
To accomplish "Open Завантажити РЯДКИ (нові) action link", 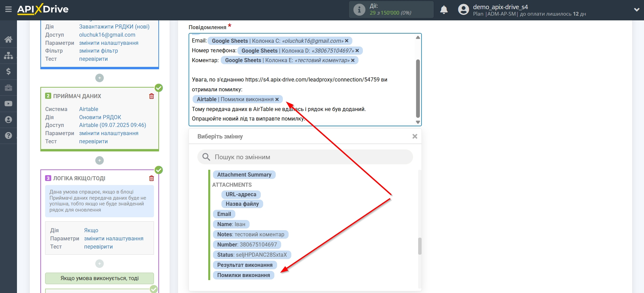I will pos(114,26).
